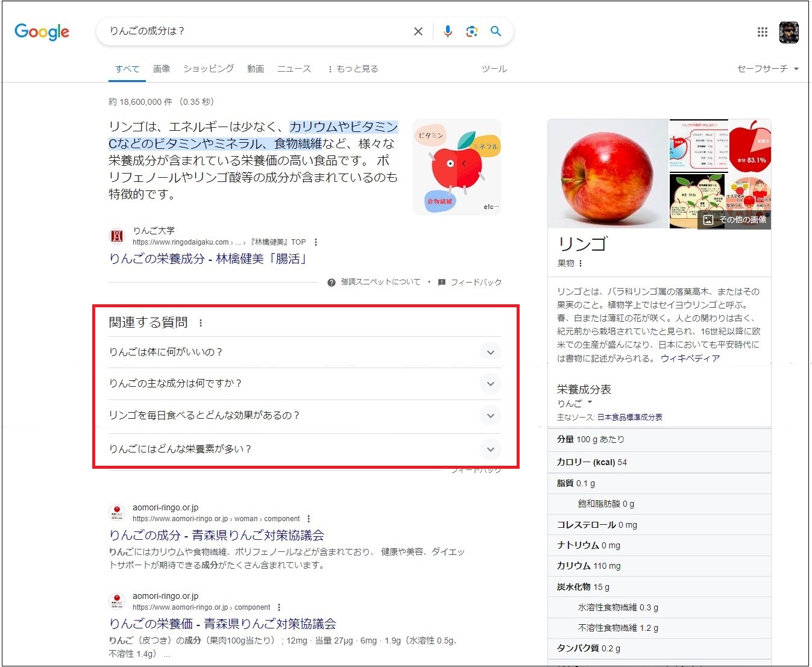The width and height of the screenshot is (812, 667).
Task: Click the feedback flag icon beside フィードバック
Action: (441, 283)
